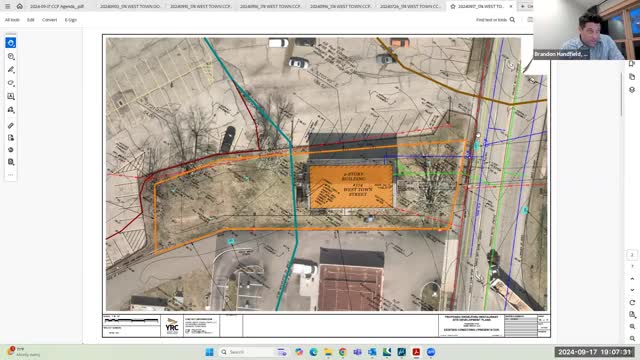The width and height of the screenshot is (640, 360).
Task: Zoom out of the document
Action: coord(632,338)
